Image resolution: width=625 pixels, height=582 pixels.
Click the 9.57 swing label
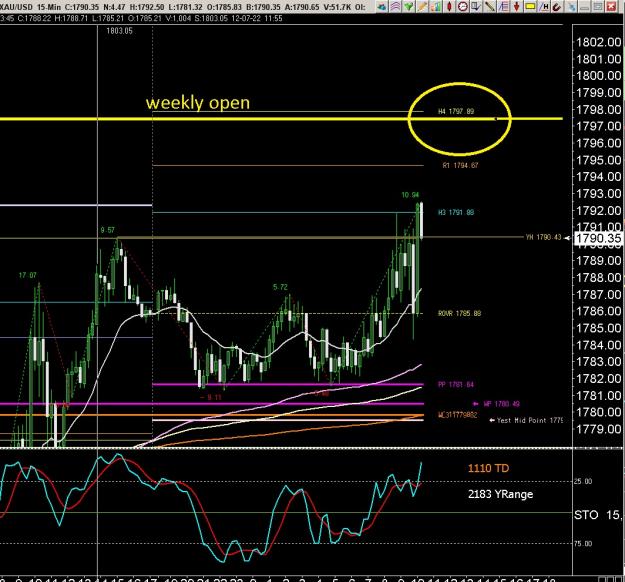pyautogui.click(x=108, y=230)
